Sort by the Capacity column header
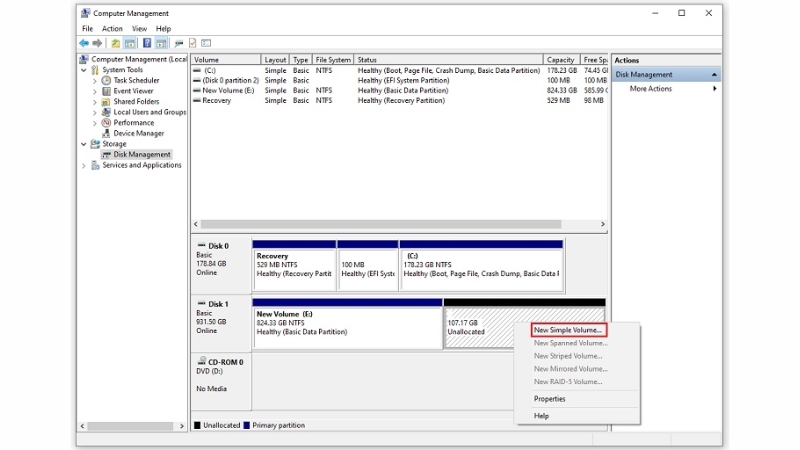 pos(560,60)
